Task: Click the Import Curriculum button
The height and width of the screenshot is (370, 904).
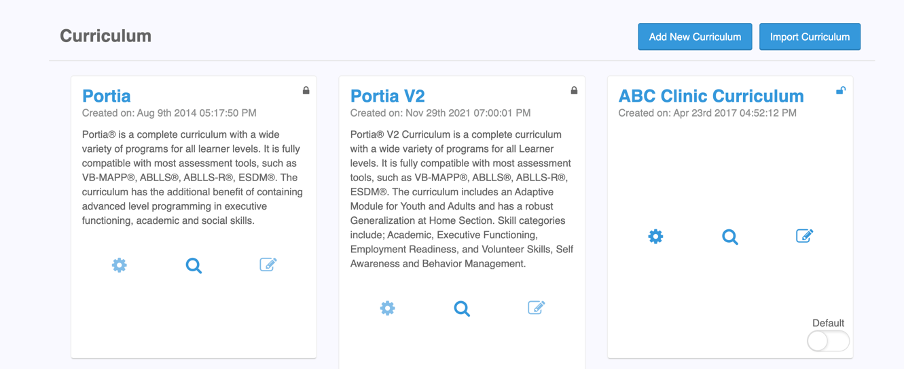Action: click(x=809, y=37)
